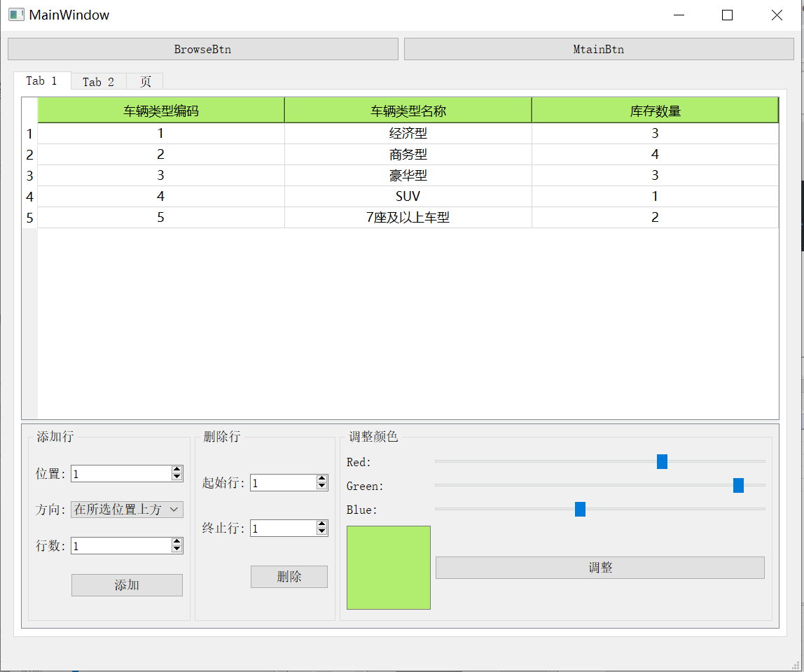The width and height of the screenshot is (804, 672).
Task: Click the Green slider handle
Action: pyautogui.click(x=739, y=485)
